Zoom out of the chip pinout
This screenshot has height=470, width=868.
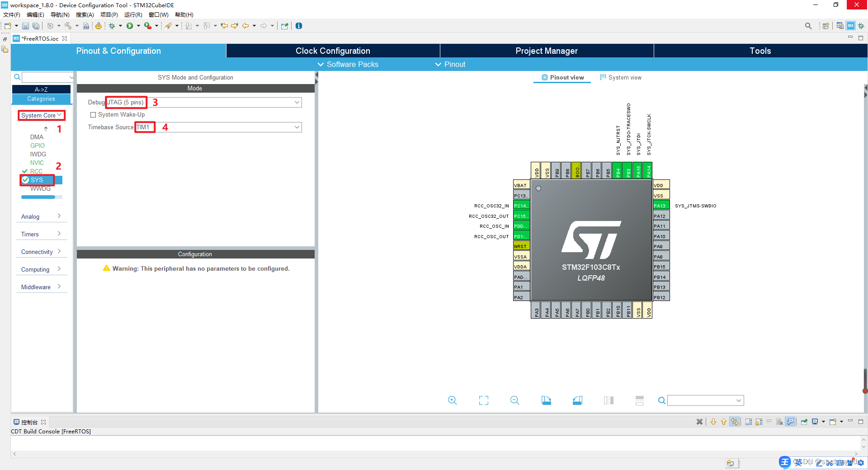pos(515,400)
